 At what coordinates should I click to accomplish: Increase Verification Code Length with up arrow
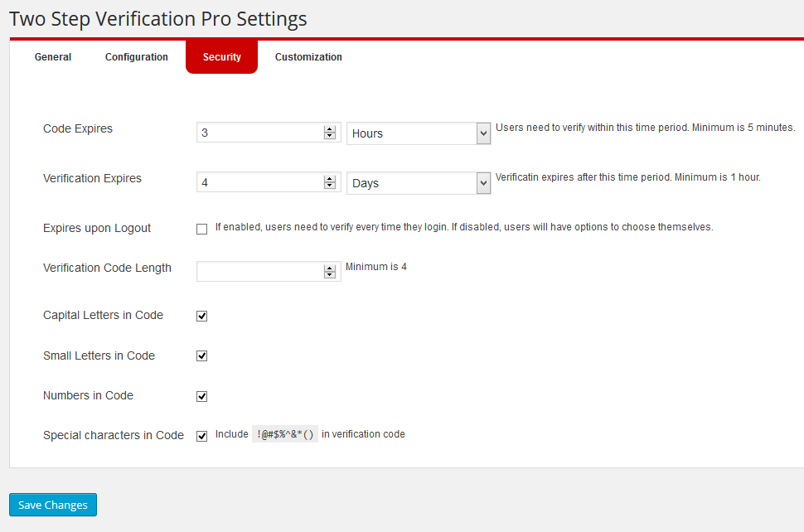click(330, 268)
